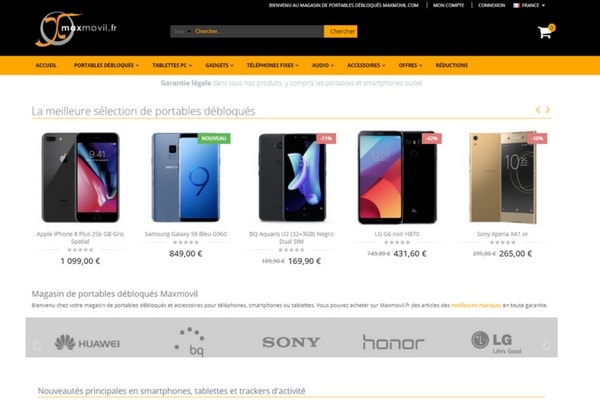Open the Réductions menu item

(x=452, y=65)
